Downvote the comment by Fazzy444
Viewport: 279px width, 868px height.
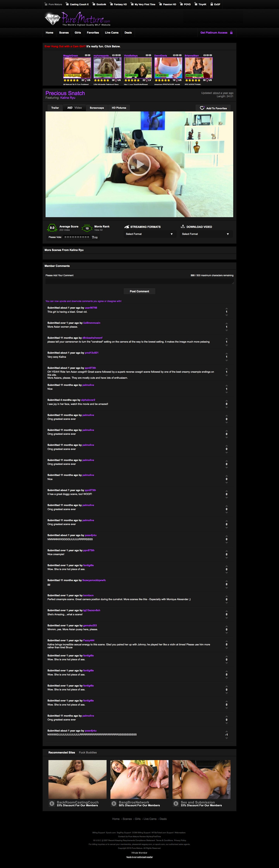[226, 648]
